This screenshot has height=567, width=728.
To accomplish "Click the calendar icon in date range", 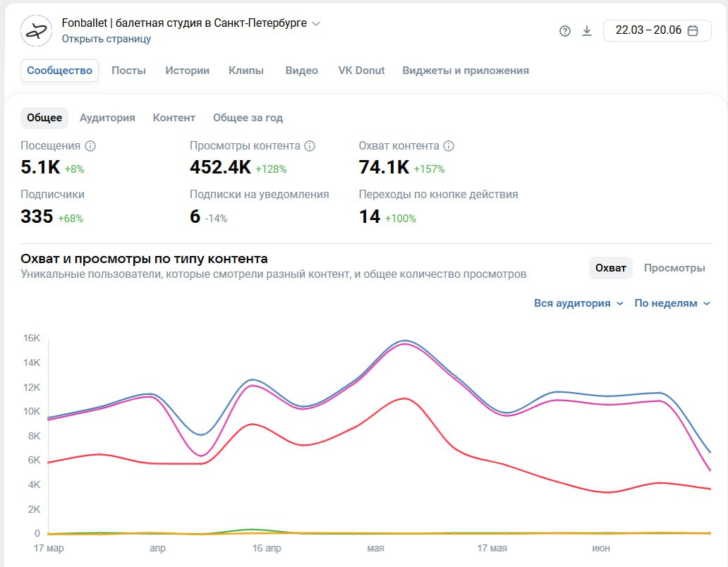I will 693,30.
